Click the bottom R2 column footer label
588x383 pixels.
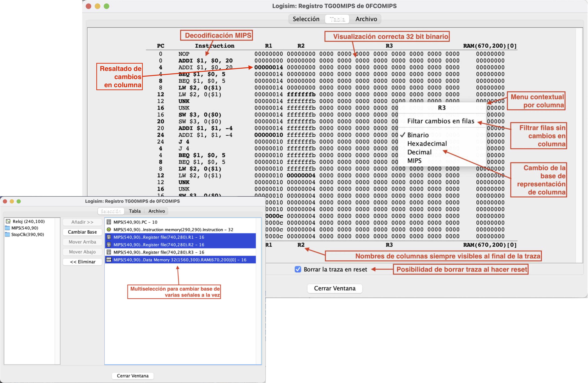pos(301,245)
